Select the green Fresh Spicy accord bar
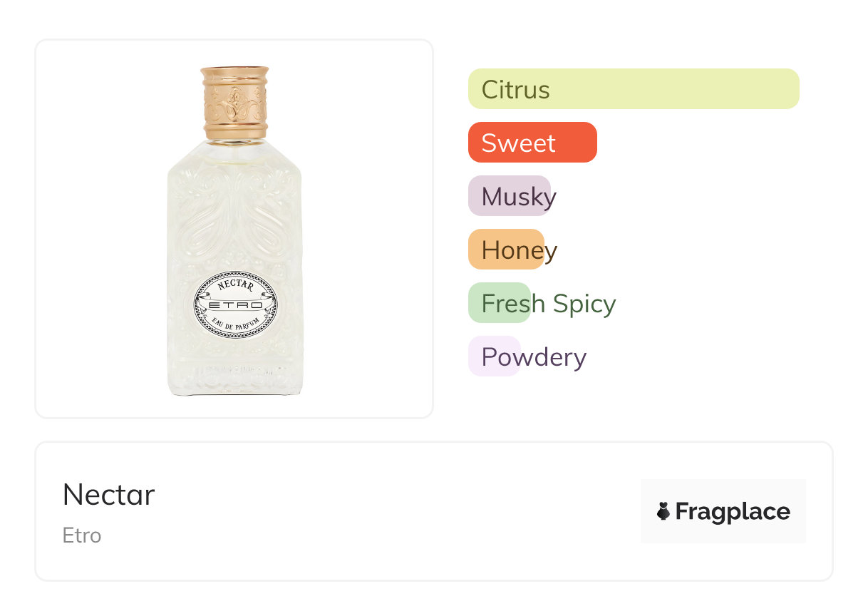This screenshot has width=868, height=616. click(x=499, y=303)
